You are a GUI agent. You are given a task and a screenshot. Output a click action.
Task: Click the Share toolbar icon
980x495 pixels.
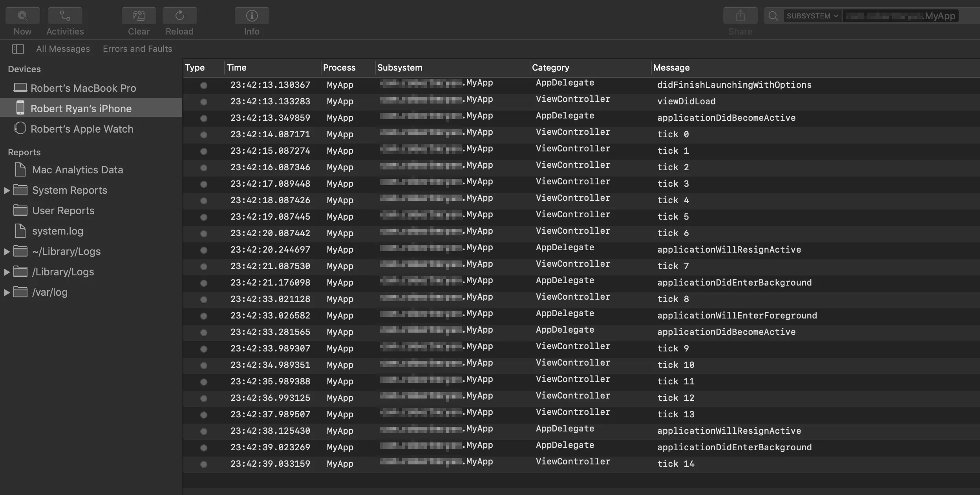[740, 16]
